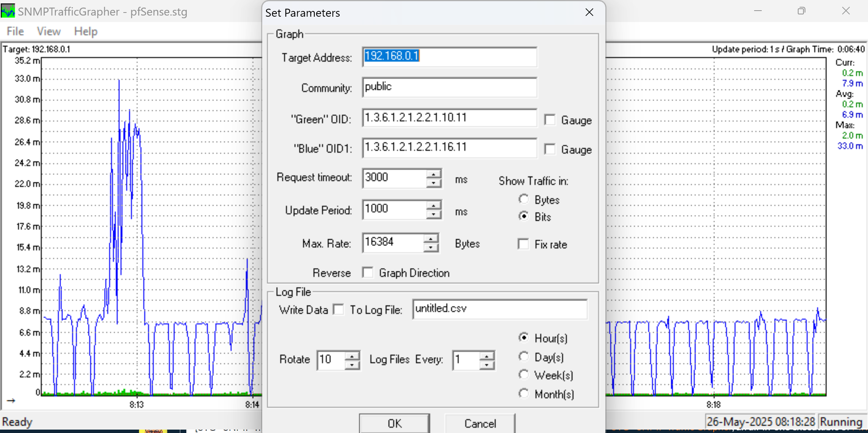Enable Gauge checkbox for Blue OID1

click(x=550, y=149)
